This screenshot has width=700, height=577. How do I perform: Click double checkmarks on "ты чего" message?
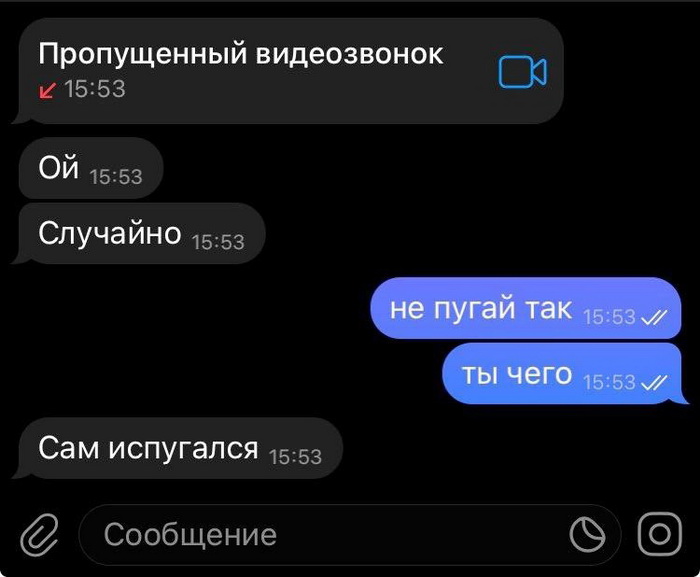[654, 383]
